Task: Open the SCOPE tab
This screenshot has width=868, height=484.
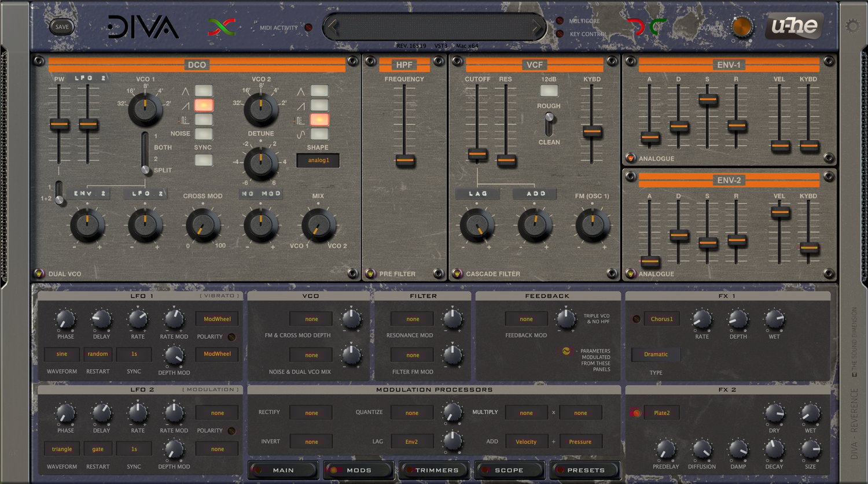Action: click(509, 470)
